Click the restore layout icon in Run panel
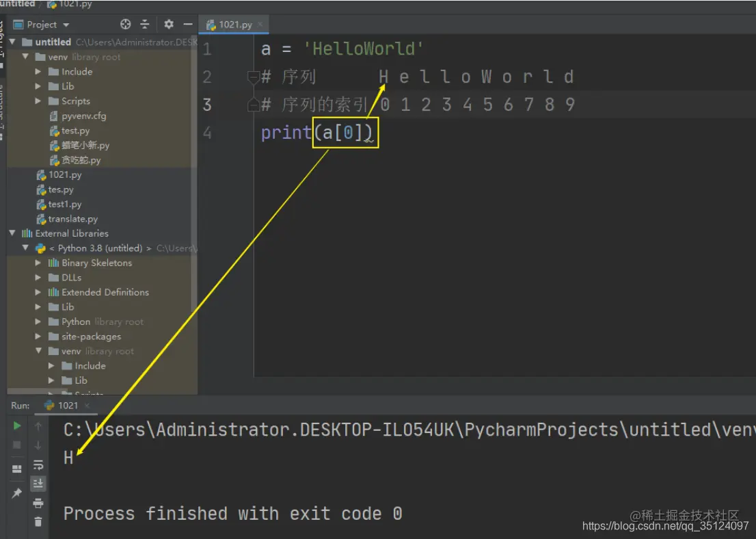This screenshot has height=539, width=756. pos(17,469)
